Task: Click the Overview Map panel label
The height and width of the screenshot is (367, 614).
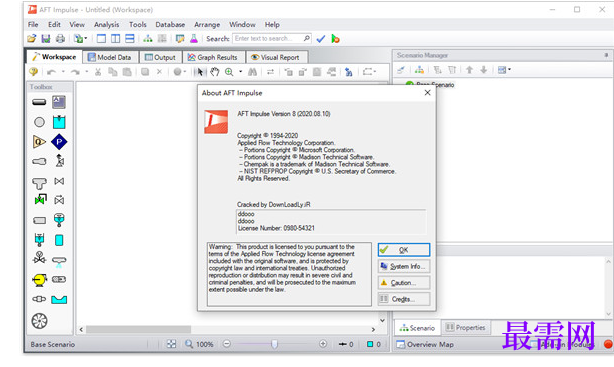Action: point(430,344)
